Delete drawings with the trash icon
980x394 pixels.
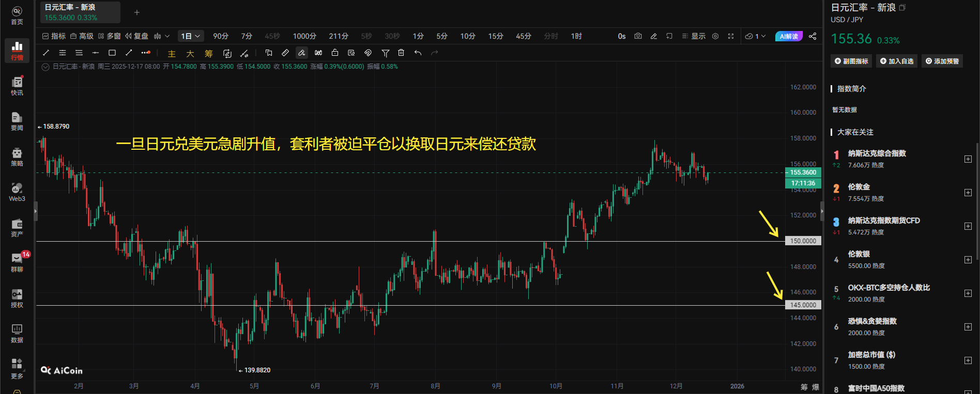pos(401,53)
